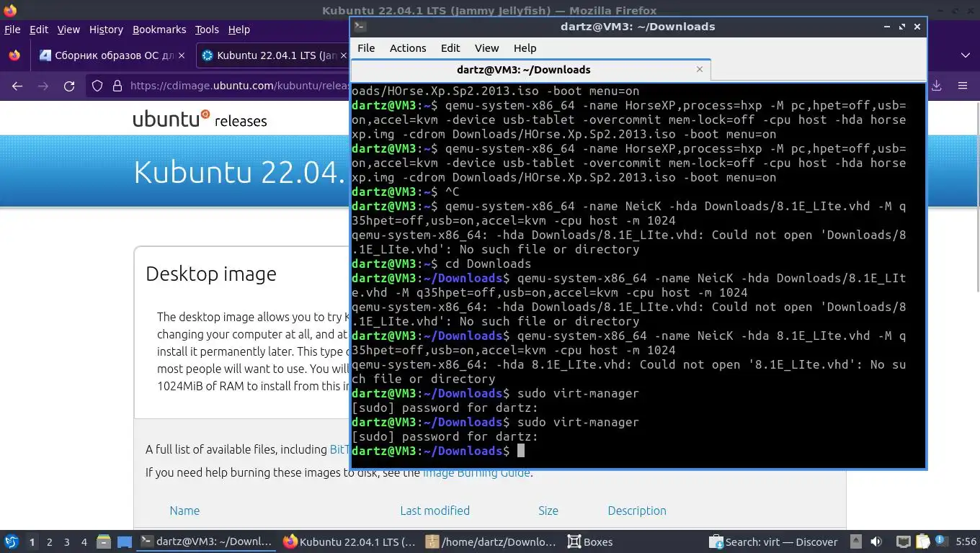Open terminal window View menu

(486, 48)
